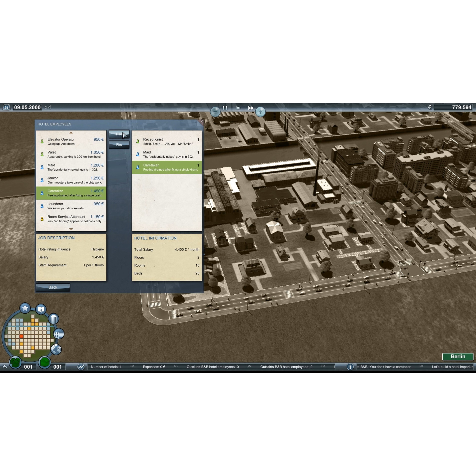Expand the bottom-left chevron up arrow
The height and width of the screenshot is (476, 476).
tap(4, 367)
